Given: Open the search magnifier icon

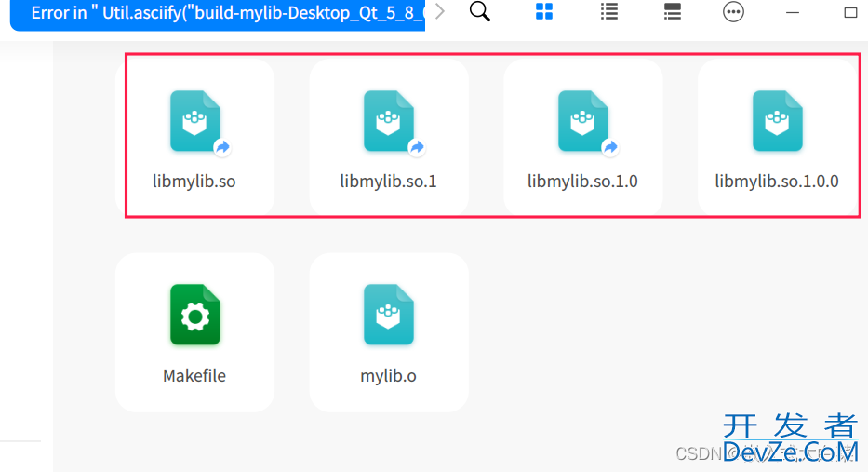Looking at the screenshot, I should click(x=480, y=11).
